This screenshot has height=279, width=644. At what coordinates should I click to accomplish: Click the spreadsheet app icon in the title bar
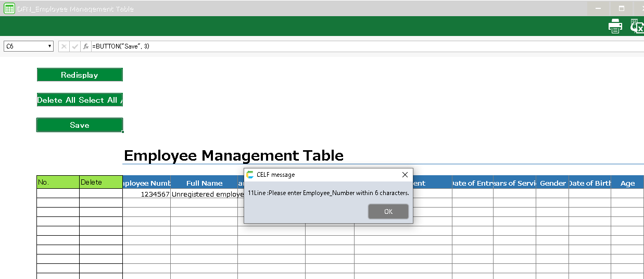[x=9, y=8]
